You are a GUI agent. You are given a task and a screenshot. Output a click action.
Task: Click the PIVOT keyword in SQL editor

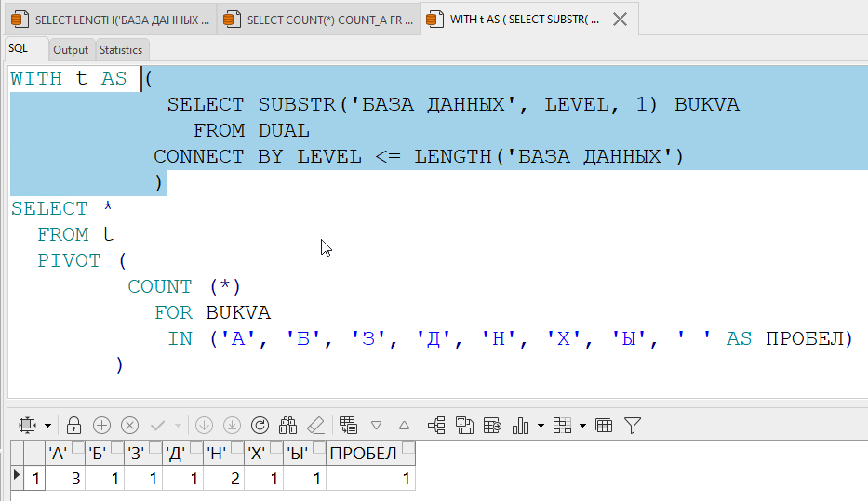[x=69, y=260]
